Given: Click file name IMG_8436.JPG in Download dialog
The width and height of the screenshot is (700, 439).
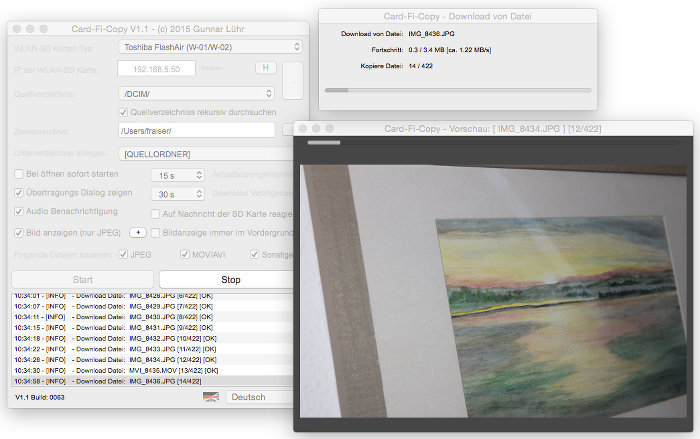Looking at the screenshot, I should click(431, 33).
